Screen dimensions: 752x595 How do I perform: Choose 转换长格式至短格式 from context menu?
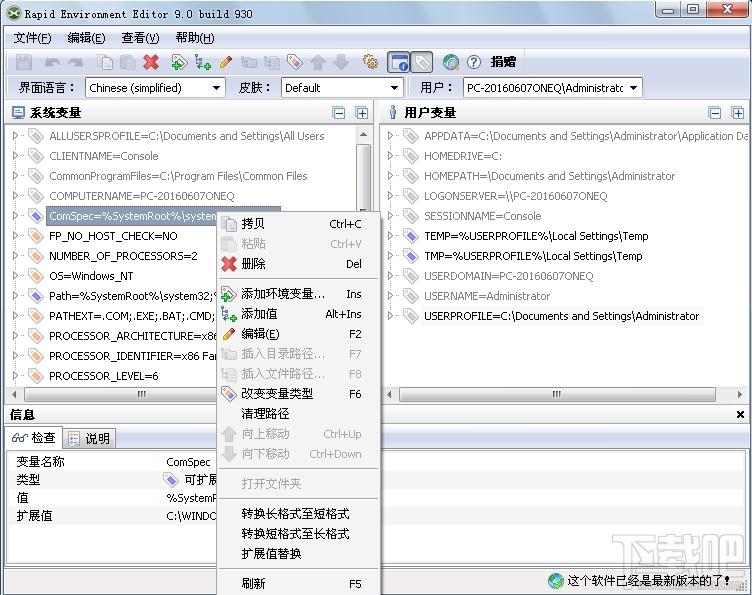[298, 514]
